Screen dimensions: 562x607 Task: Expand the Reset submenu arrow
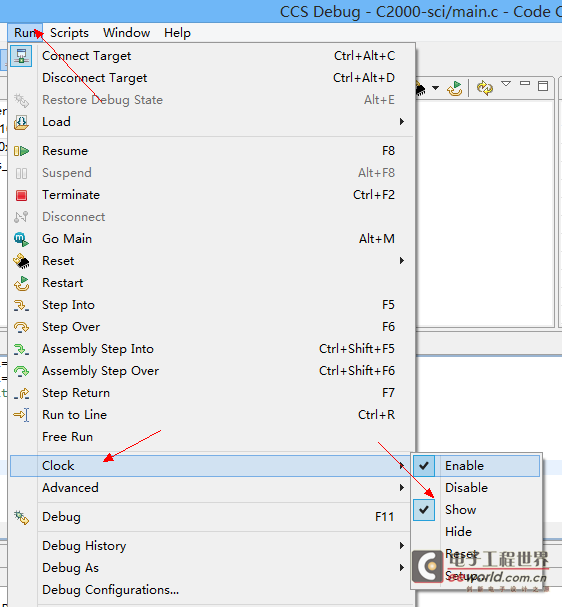(402, 261)
